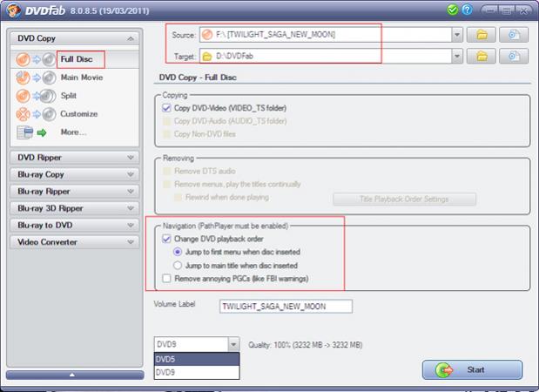The width and height of the screenshot is (539, 392).
Task: Select Jump to first menu when disc inserted
Action: coord(178,252)
